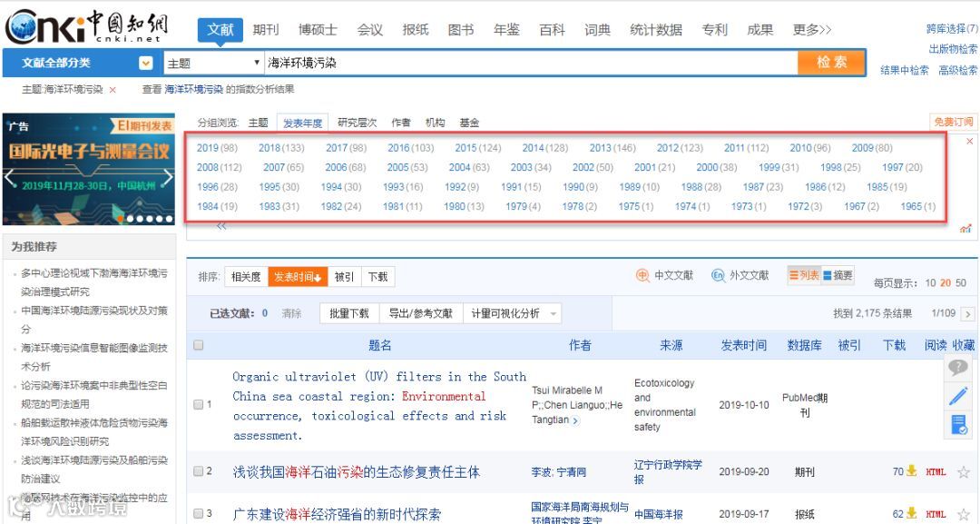This screenshot has height=524, width=980.
Task: Expand author list arrow after Tangtian
Action: pyautogui.click(x=575, y=420)
